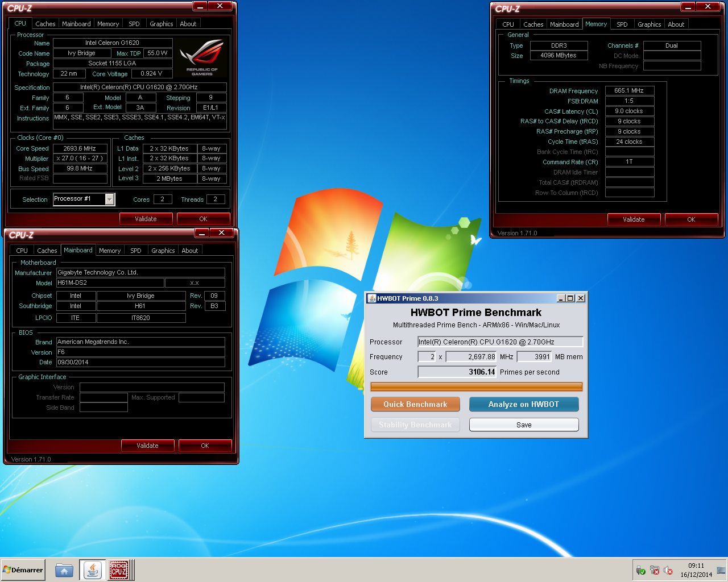
Task: Click the frequency field showing 2,697.88
Action: click(x=471, y=357)
